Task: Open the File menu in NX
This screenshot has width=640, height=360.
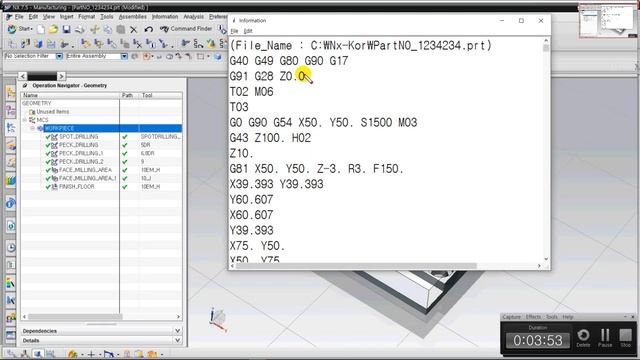Action: (19, 17)
